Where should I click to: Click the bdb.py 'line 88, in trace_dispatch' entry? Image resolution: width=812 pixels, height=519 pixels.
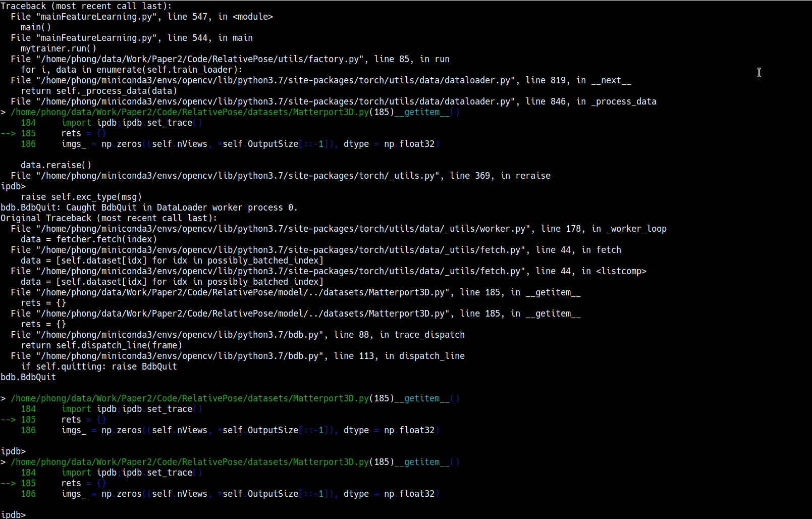click(x=238, y=335)
